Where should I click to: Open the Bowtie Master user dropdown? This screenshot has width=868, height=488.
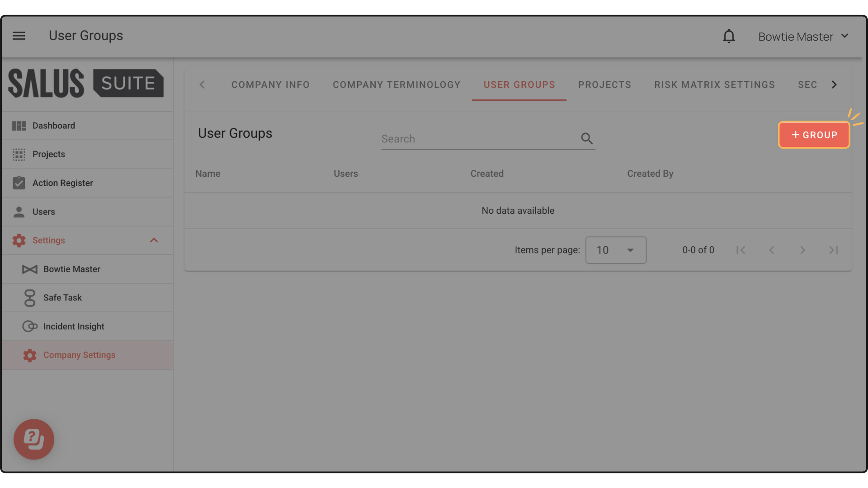(x=803, y=37)
